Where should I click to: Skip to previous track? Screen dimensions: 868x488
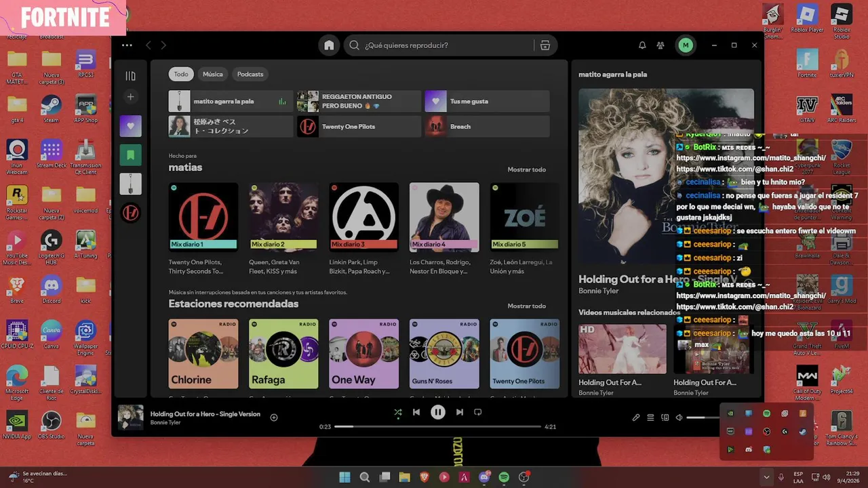coord(416,412)
